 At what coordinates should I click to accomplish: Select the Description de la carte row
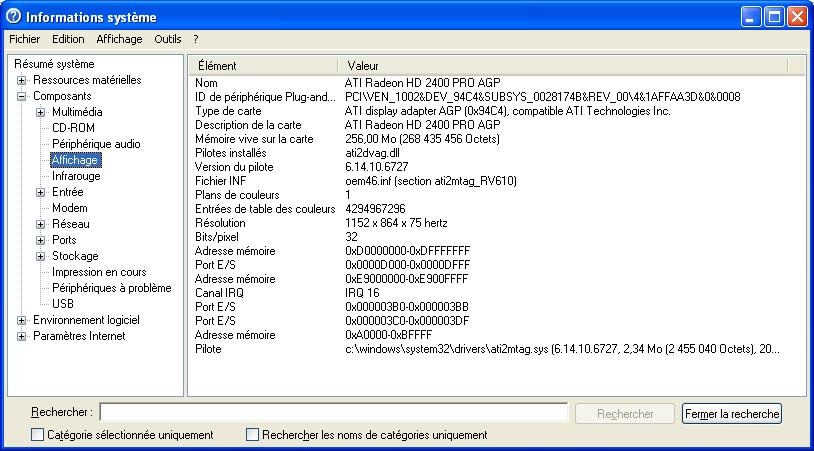tap(497, 125)
